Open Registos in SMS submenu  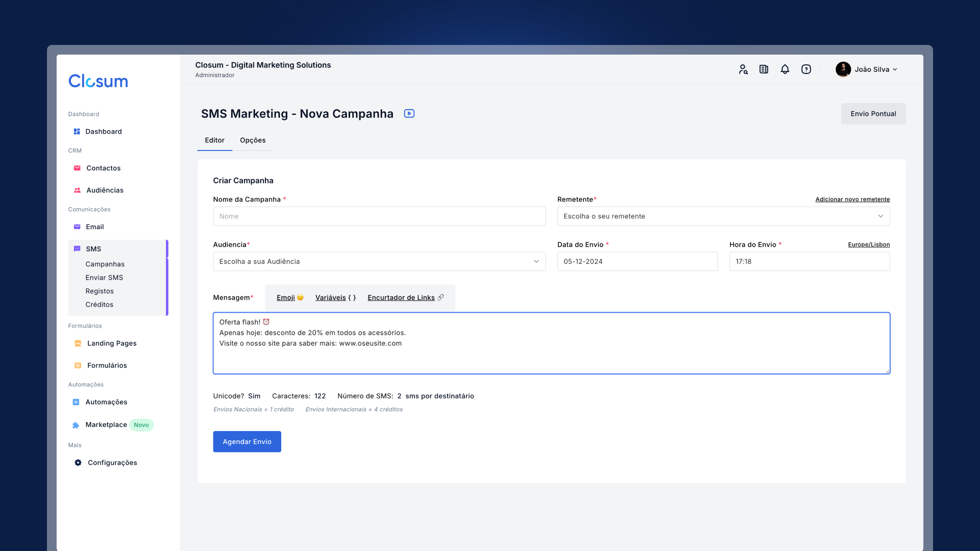tap(100, 291)
